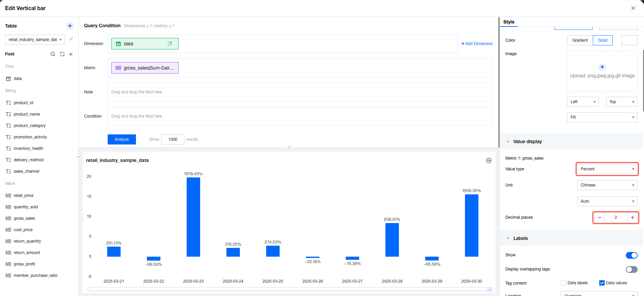Select the Style tab
This screenshot has height=296, width=644.
point(509,22)
